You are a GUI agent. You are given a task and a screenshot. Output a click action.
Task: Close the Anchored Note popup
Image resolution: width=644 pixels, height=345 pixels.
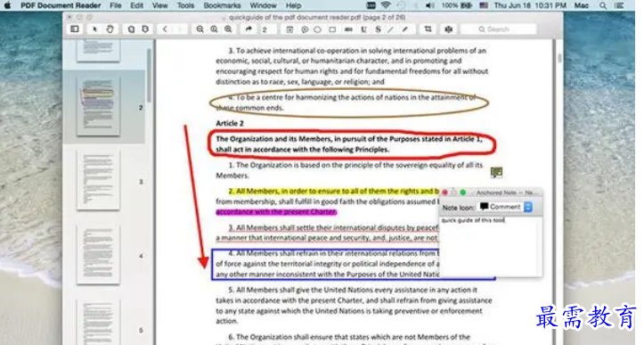coord(444,193)
